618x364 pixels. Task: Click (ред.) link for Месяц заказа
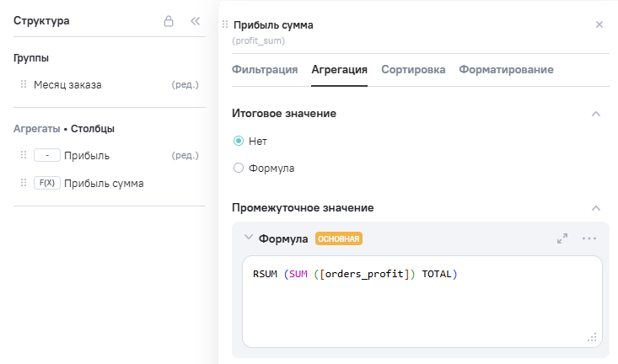coord(185,85)
